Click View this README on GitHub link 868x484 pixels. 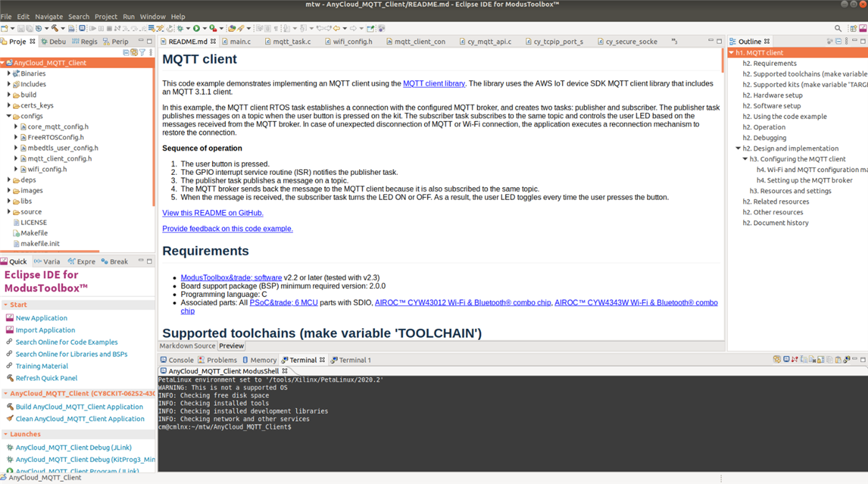[213, 213]
